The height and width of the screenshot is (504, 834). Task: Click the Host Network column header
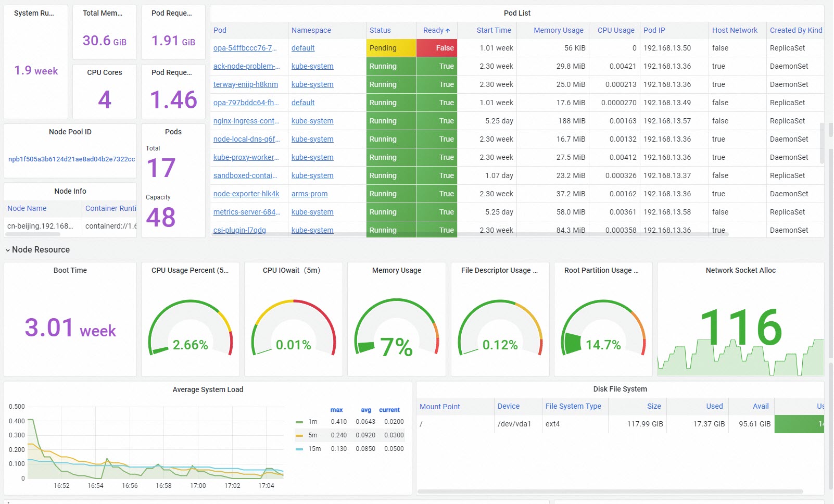coord(735,30)
